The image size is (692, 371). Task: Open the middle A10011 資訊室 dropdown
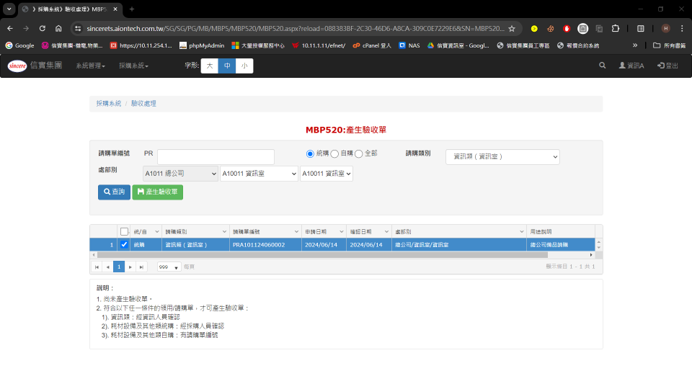259,173
